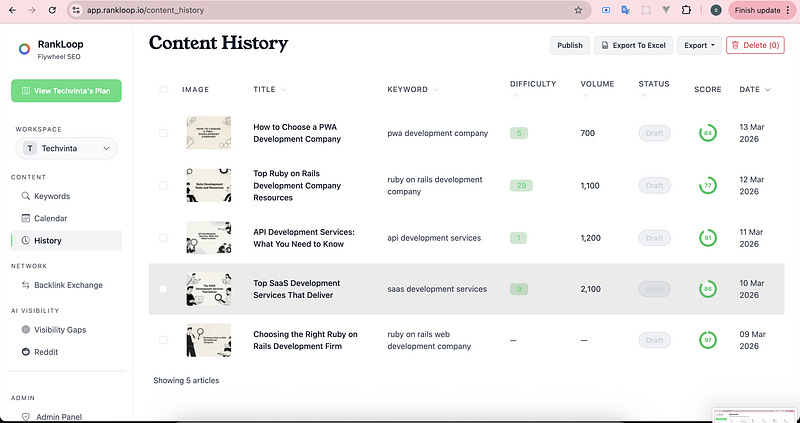Screen dimensions: 800x423
Task: Tick the select-all checkbox in the table header
Action: (x=163, y=90)
